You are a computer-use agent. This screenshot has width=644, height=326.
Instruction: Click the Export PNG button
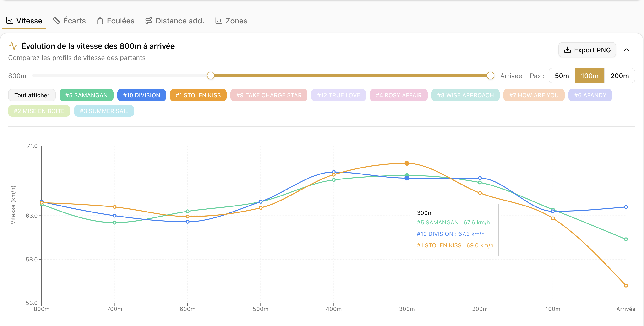[x=587, y=50]
